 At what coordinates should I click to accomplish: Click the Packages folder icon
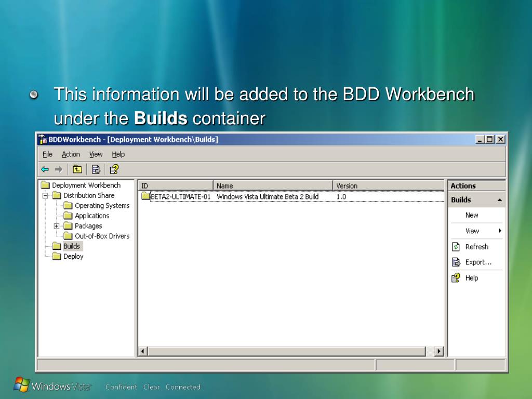68,226
